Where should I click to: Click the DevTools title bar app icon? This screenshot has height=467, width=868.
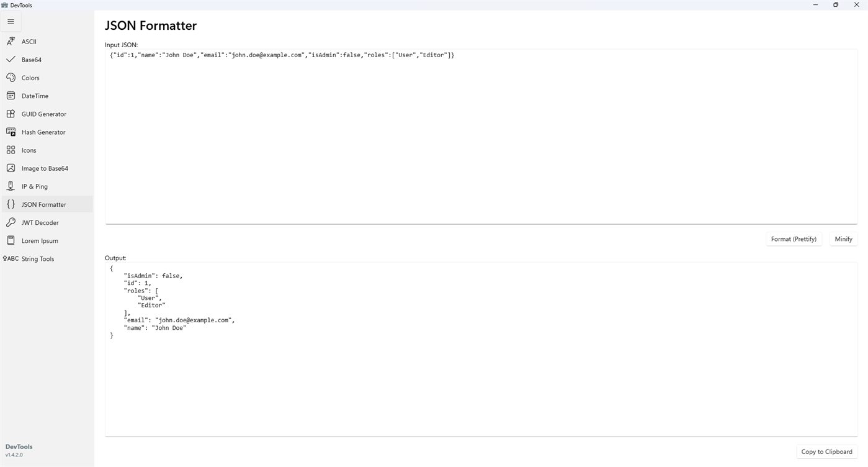pos(5,5)
